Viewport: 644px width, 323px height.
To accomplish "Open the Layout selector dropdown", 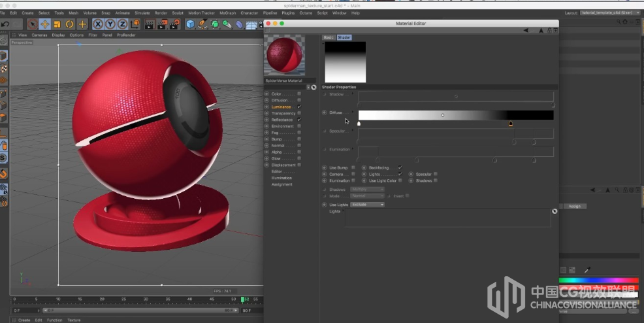I will [610, 12].
